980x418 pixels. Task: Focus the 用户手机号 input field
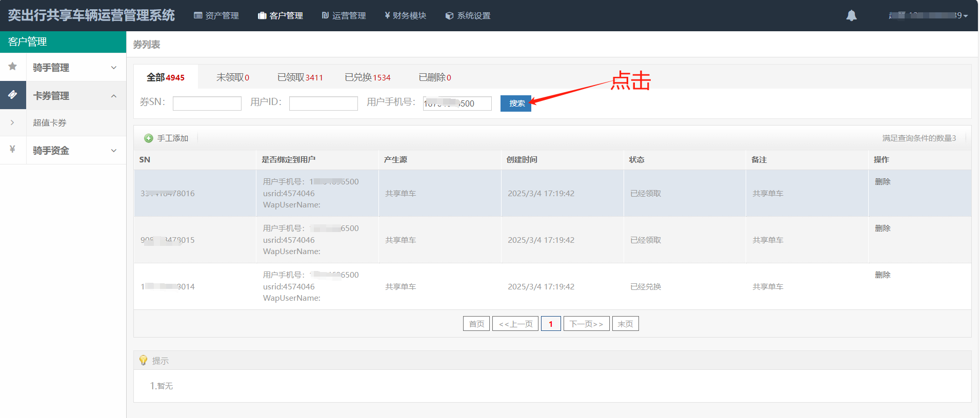tap(457, 103)
